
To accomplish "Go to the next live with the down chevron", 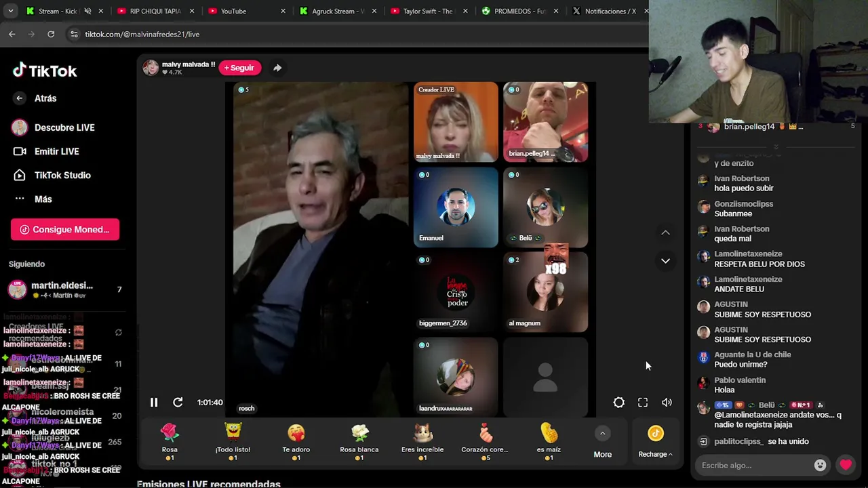I will [x=665, y=260].
